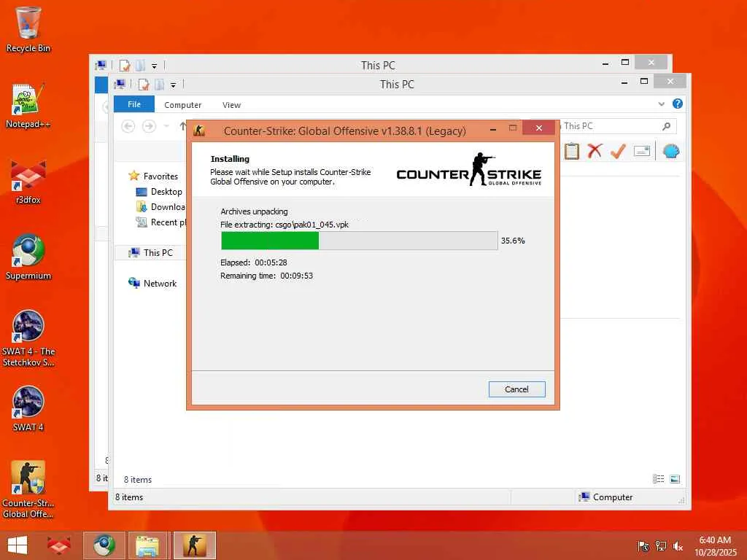Screen dimensions: 747x560
Task: Open the Action Center flag tray icon
Action: tap(643, 546)
